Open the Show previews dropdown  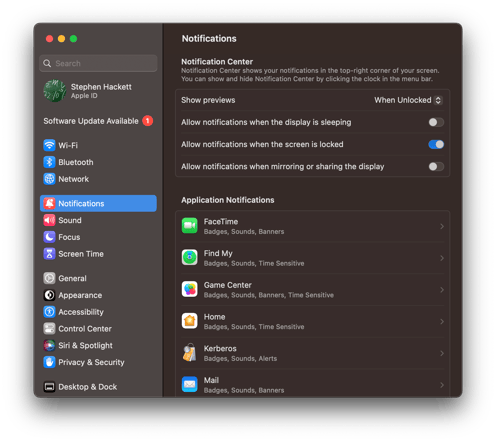(x=408, y=100)
